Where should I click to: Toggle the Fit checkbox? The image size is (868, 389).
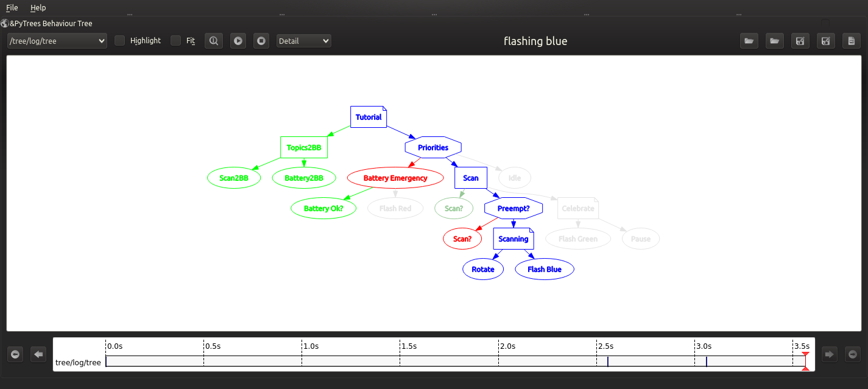[176, 41]
